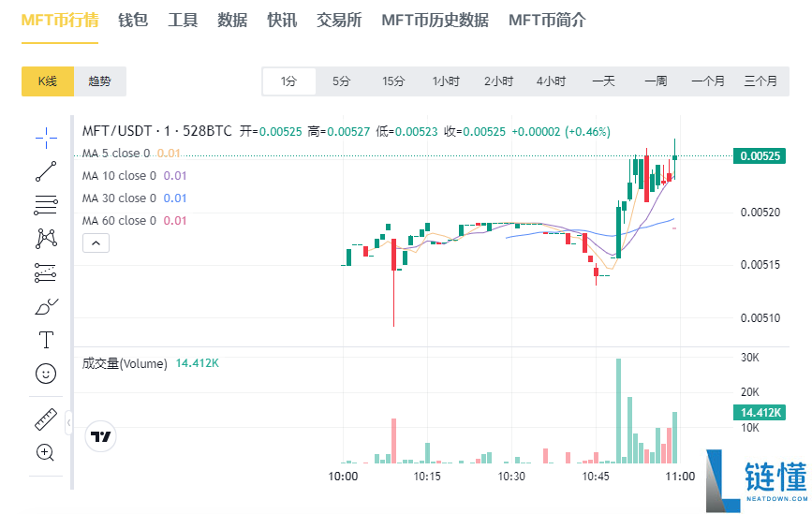812x514 pixels.
Task: Open the 钱包 tab
Action: click(x=133, y=21)
